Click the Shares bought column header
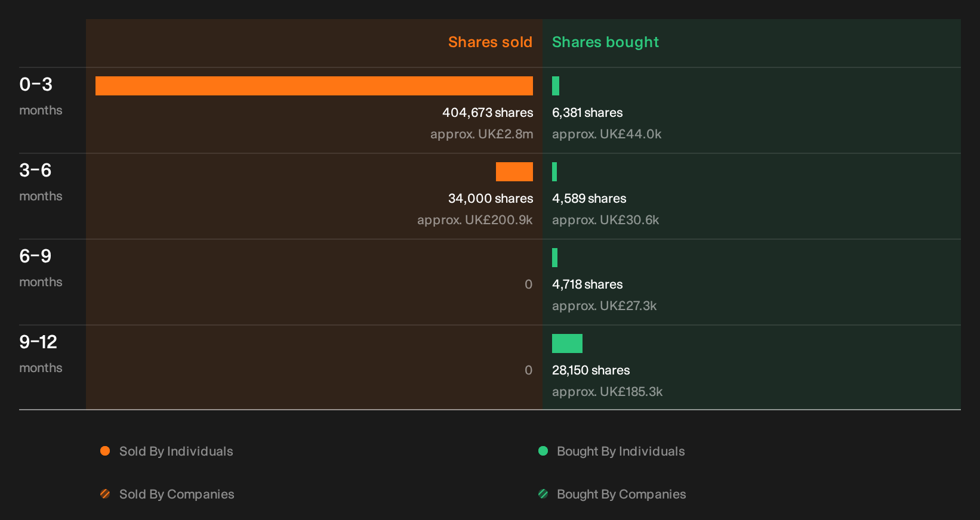 [x=605, y=42]
